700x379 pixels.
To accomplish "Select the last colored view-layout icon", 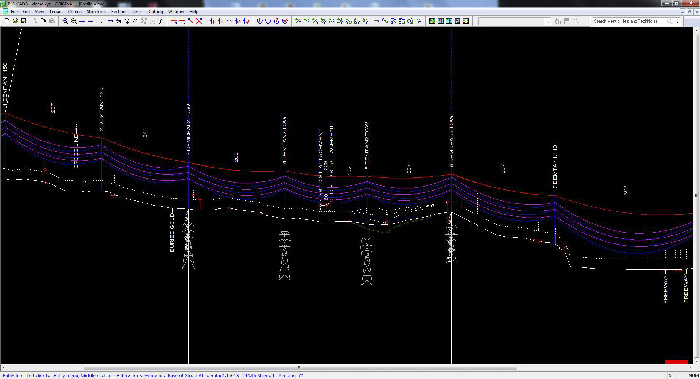I will tap(466, 21).
